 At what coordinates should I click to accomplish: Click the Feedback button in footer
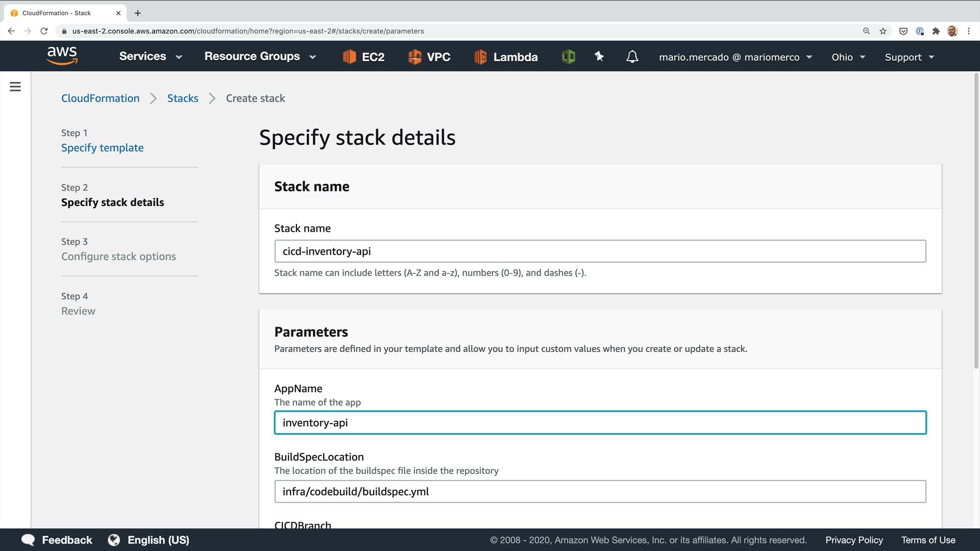point(57,540)
